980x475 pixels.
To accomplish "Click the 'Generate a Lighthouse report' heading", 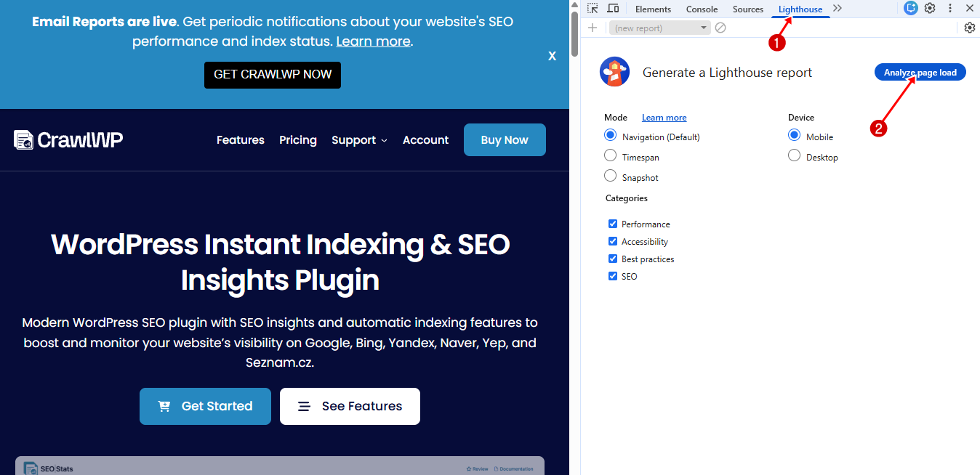I will 727,73.
